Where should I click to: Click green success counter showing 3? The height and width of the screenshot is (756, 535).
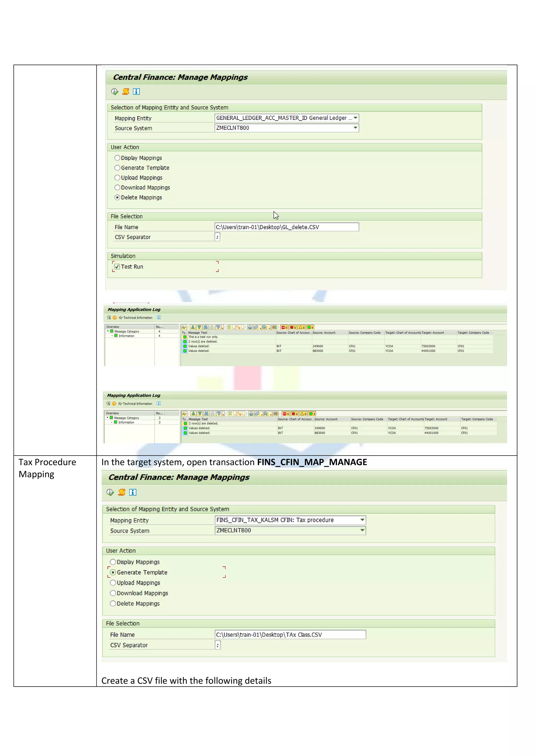click(312, 414)
